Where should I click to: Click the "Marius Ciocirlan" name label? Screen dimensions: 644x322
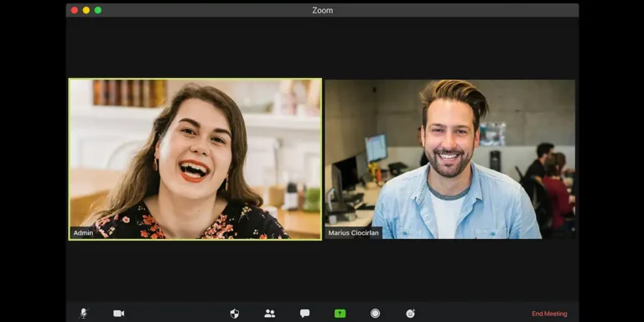click(x=354, y=233)
